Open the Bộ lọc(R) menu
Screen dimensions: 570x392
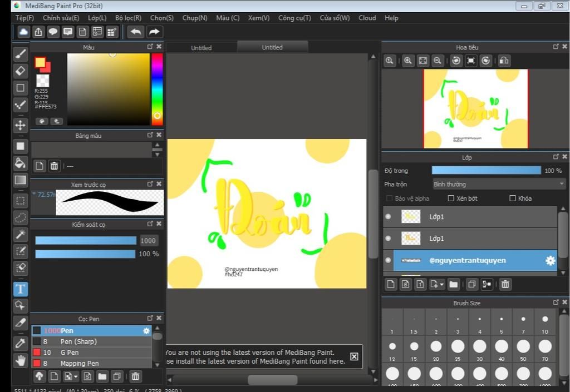[x=129, y=18]
